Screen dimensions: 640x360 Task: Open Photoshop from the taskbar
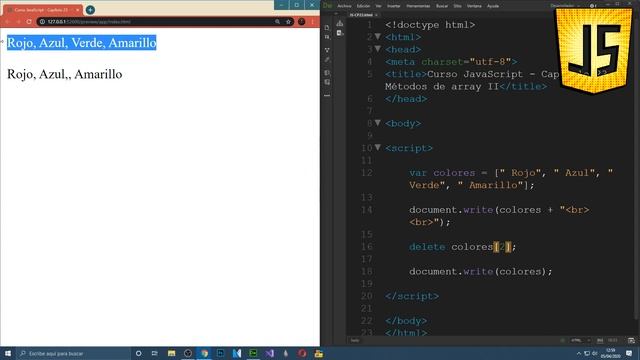220,353
